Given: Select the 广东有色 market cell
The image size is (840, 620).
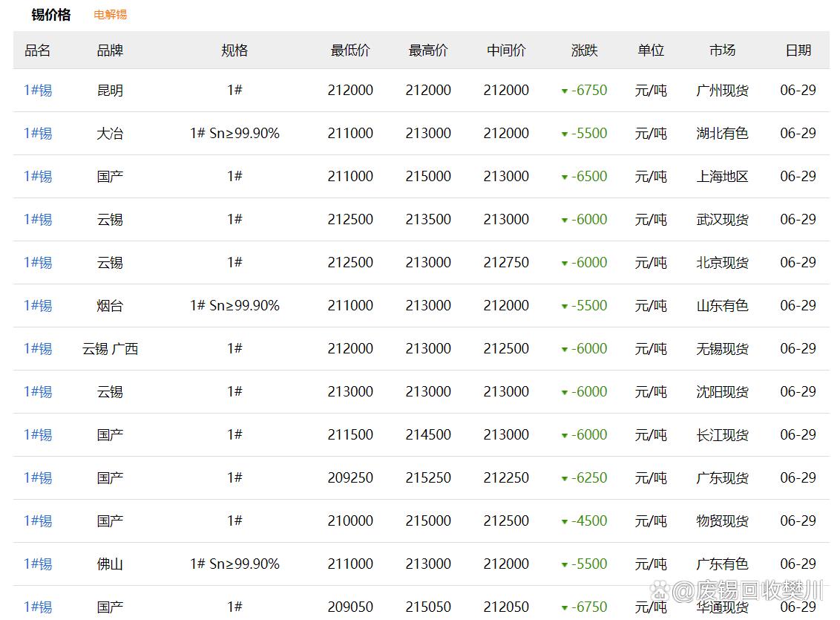Looking at the screenshot, I should point(722,564).
